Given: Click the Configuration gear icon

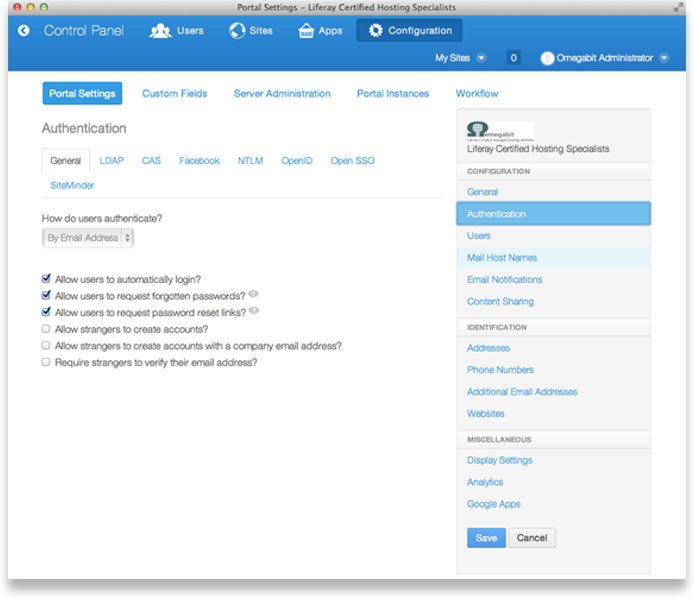Looking at the screenshot, I should point(375,31).
